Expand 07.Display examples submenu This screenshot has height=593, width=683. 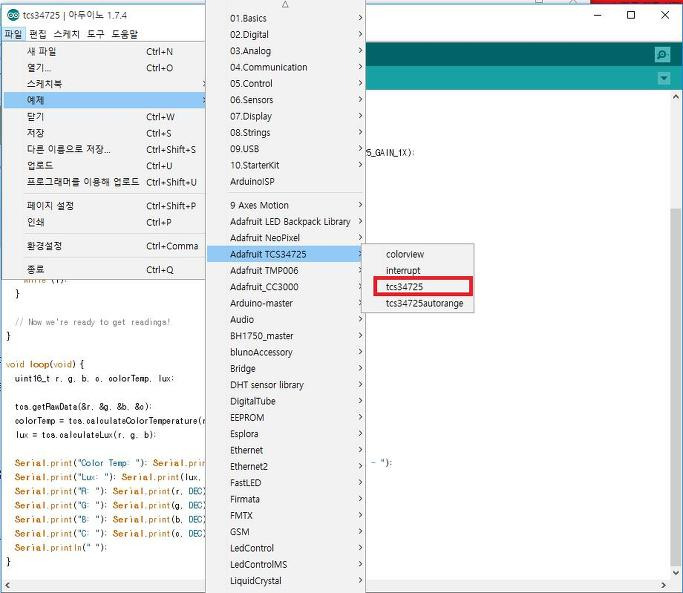286,116
